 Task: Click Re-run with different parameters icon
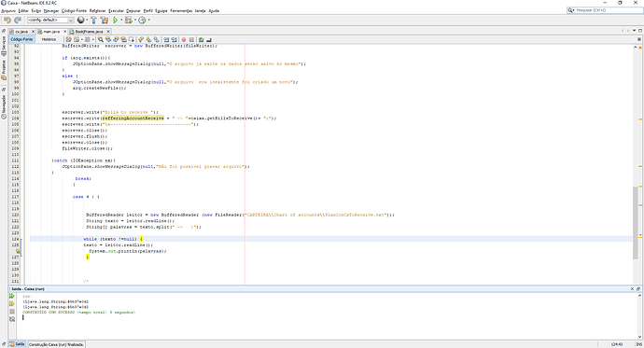click(12, 303)
